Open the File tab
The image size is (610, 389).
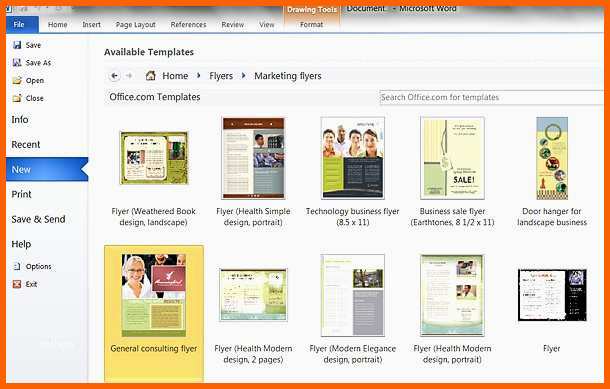(22, 25)
